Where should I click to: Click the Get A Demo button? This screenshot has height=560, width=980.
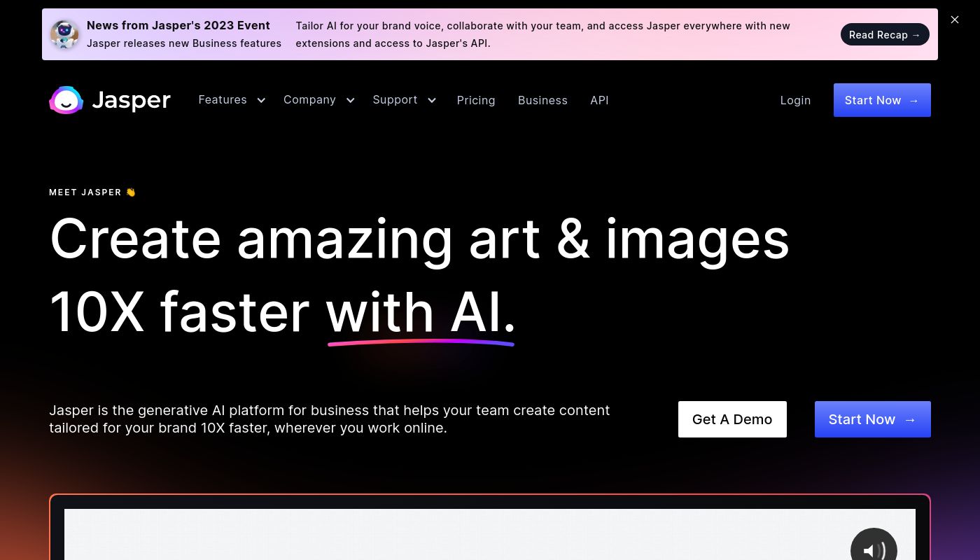(x=732, y=419)
